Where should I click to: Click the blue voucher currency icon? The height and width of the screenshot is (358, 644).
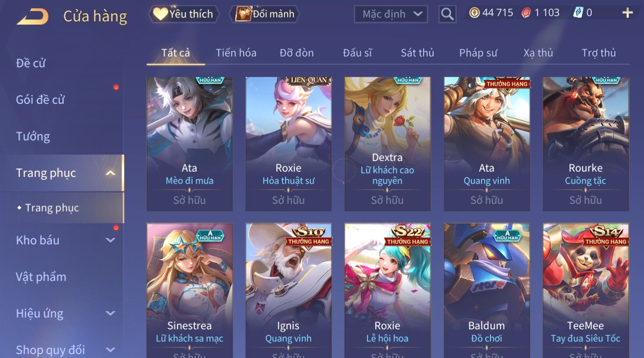tap(578, 13)
